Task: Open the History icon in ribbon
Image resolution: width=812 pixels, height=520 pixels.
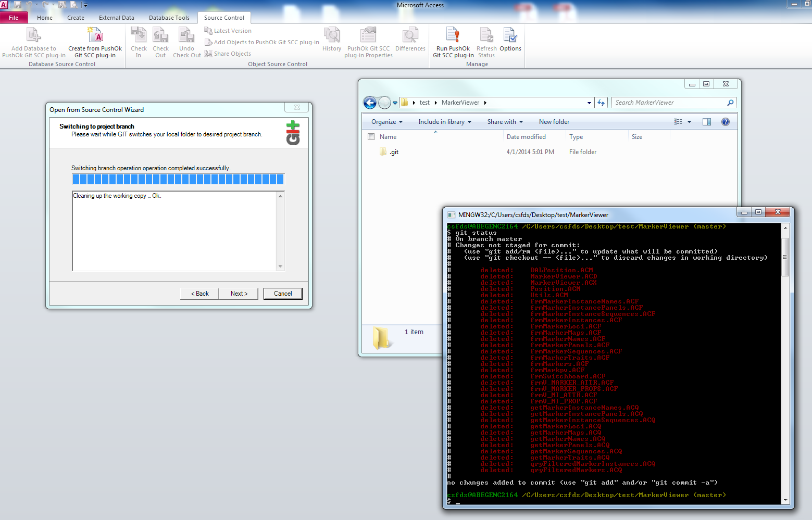Action: click(332, 35)
